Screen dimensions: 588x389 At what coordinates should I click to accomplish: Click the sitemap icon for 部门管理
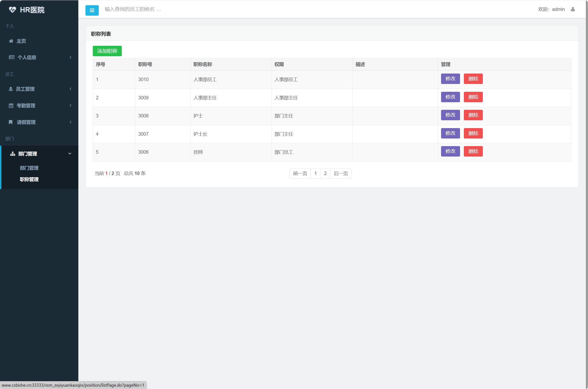(13, 154)
